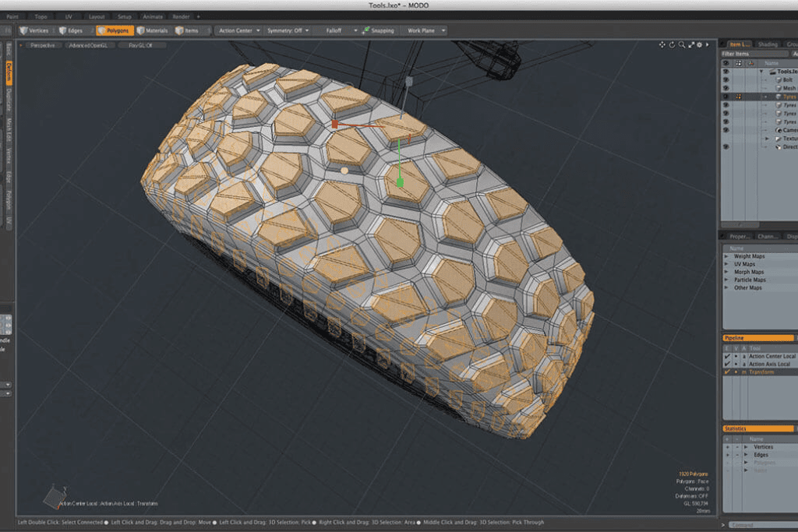
Task: Toggle Snapping on or off
Action: tap(378, 30)
